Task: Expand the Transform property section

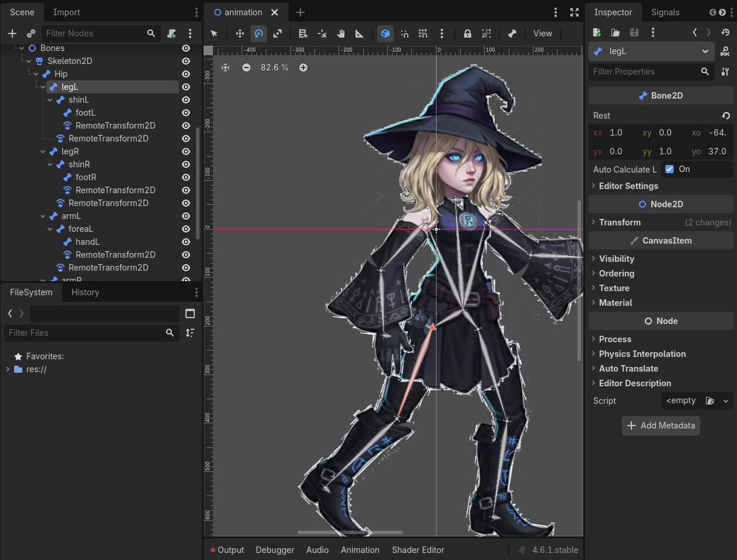Action: [x=620, y=222]
